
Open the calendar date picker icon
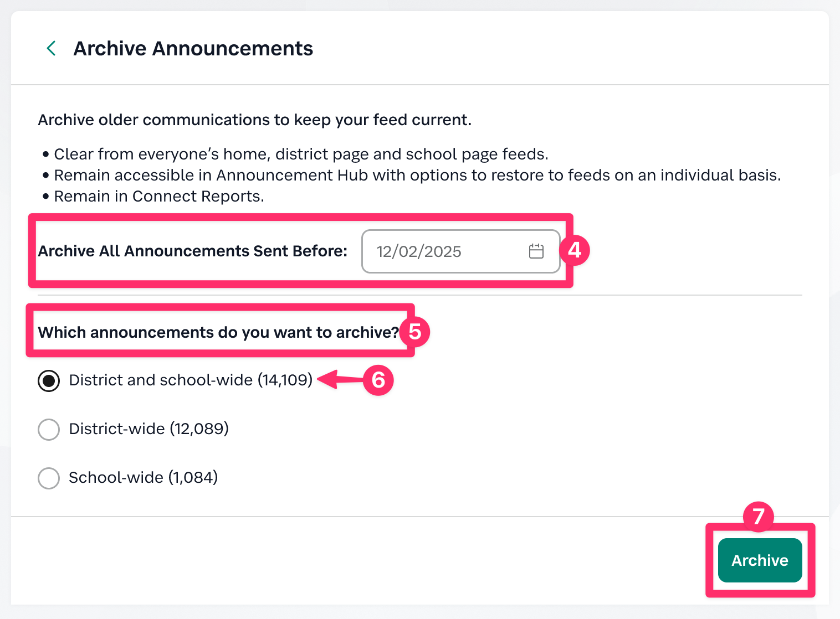point(536,251)
